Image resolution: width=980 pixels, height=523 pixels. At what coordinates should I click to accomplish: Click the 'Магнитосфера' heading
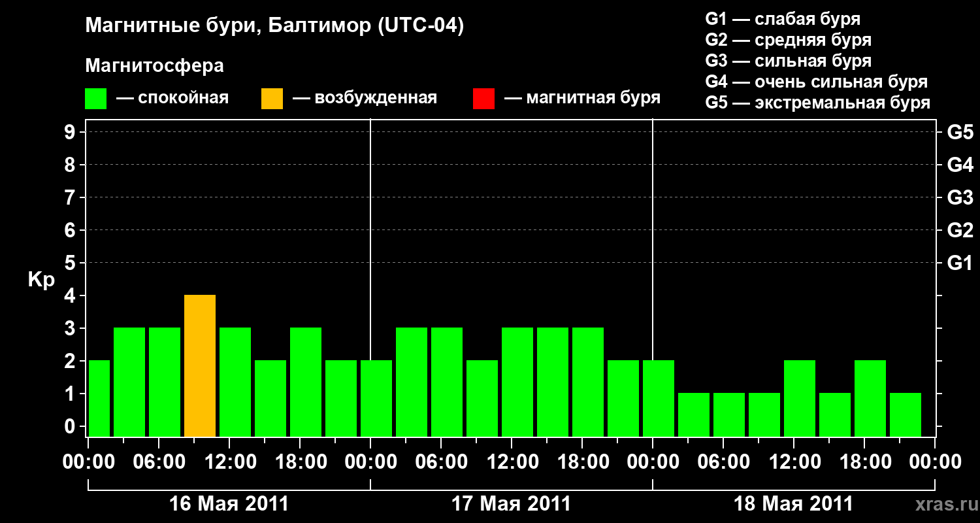click(x=154, y=66)
